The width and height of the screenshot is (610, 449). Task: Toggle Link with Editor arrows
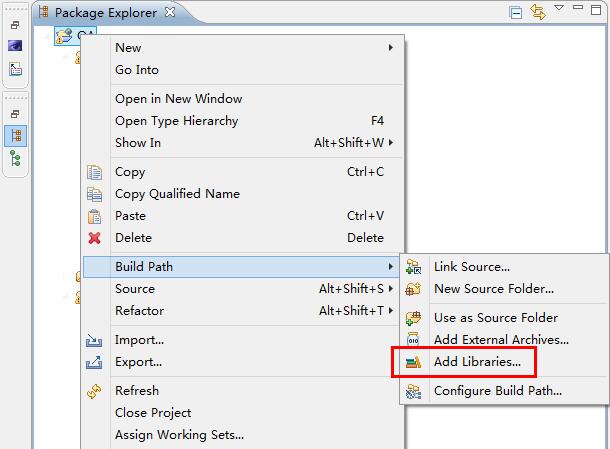[x=538, y=12]
